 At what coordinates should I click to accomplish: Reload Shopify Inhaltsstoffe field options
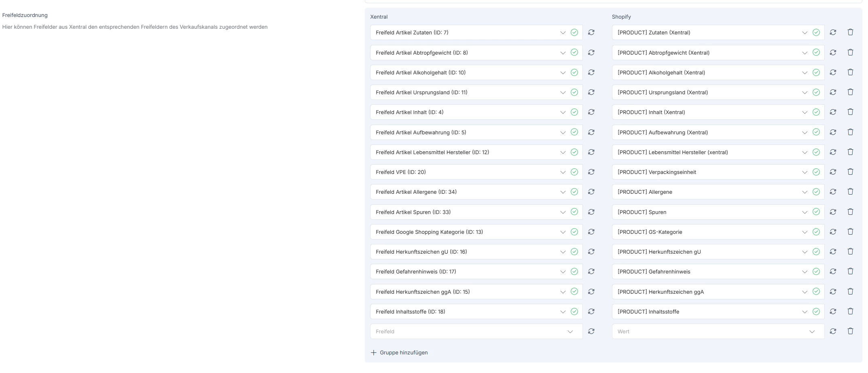pos(833,312)
